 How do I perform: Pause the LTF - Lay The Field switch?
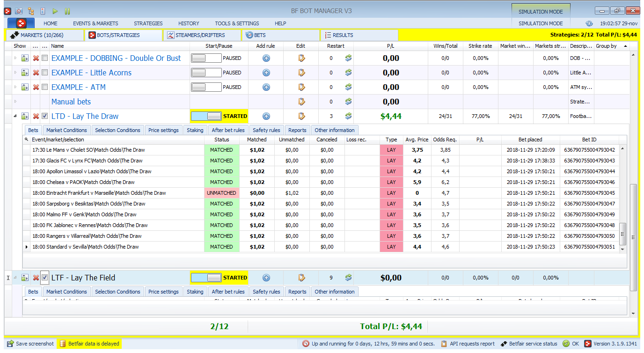(206, 278)
